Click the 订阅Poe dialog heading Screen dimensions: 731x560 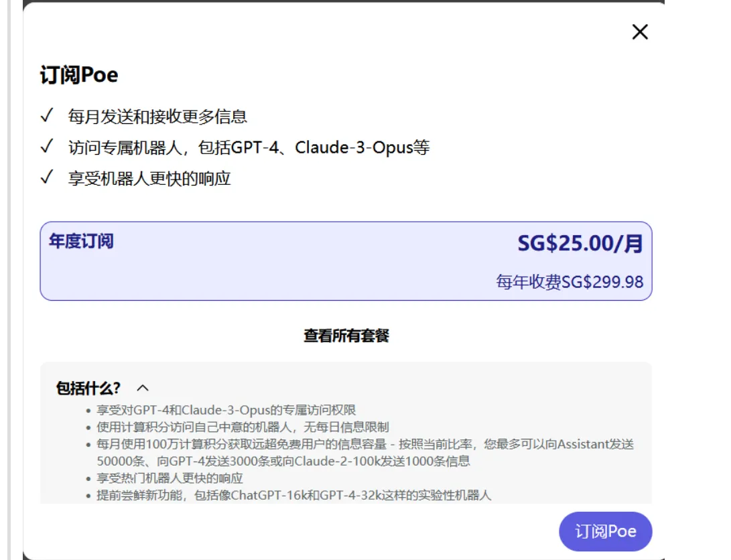[79, 75]
